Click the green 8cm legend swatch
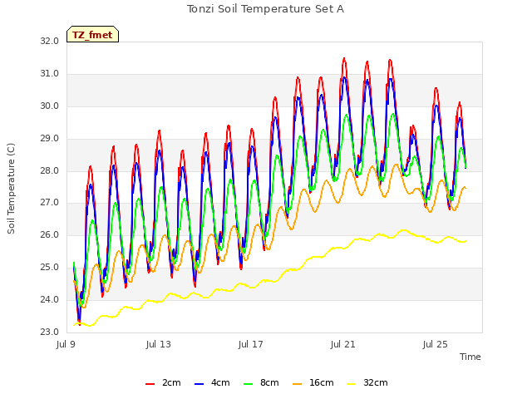Image resolution: width=532 pixels, height=399 pixels. (x=249, y=384)
